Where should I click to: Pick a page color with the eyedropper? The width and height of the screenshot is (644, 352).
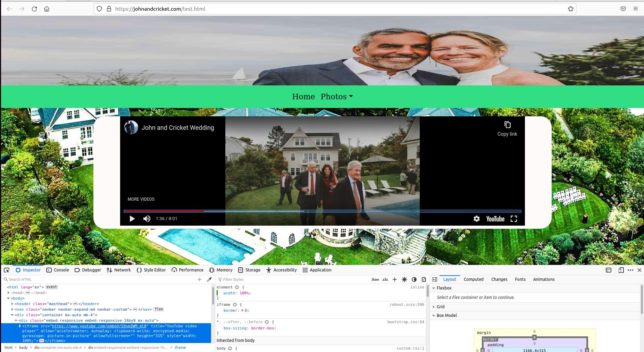click(x=209, y=279)
